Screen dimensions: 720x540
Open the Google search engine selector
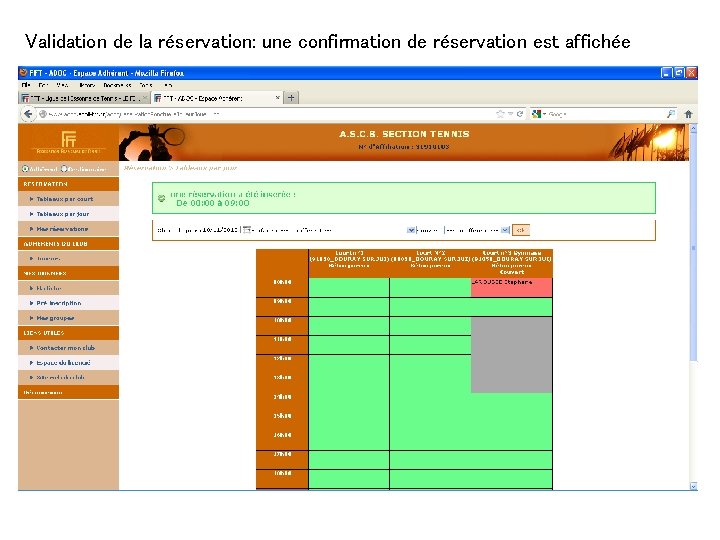pos(539,114)
